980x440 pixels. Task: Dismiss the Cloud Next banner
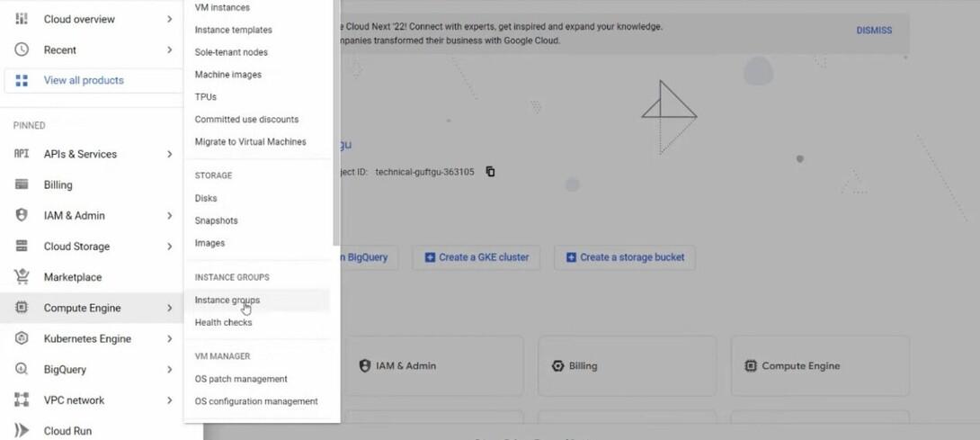pos(874,30)
